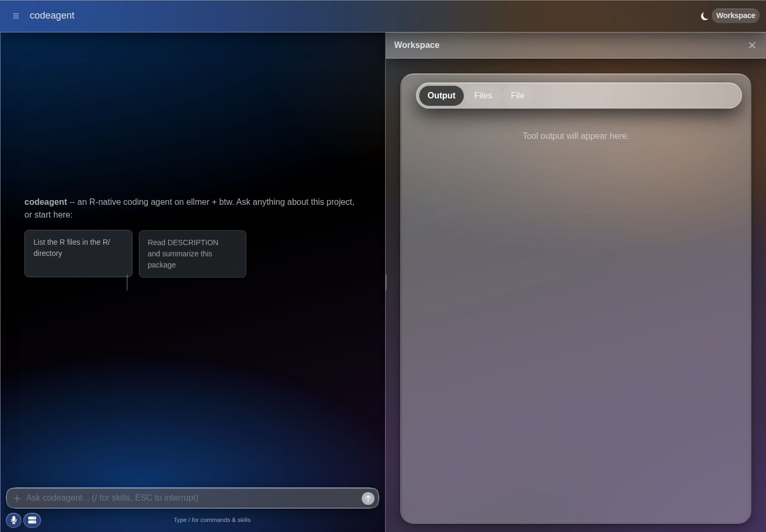Viewport: 766px width, 532px height.
Task: Open the File tab
Action: [518, 96]
